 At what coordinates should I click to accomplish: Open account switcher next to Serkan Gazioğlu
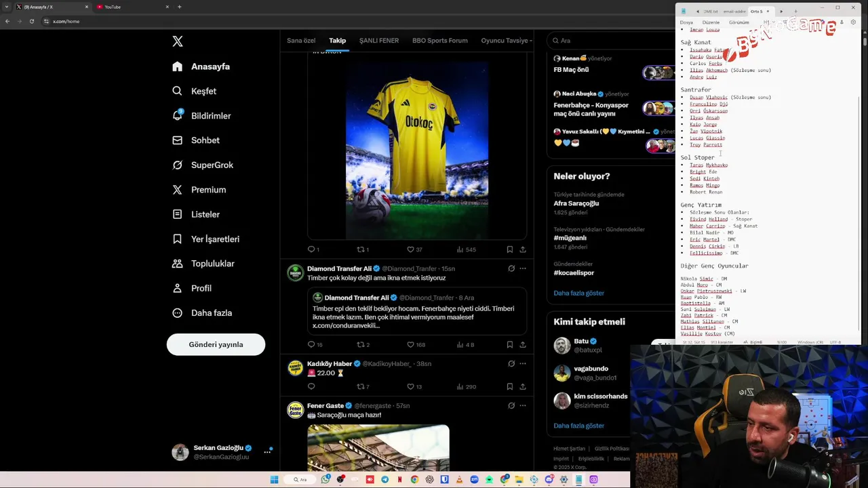[x=267, y=451]
